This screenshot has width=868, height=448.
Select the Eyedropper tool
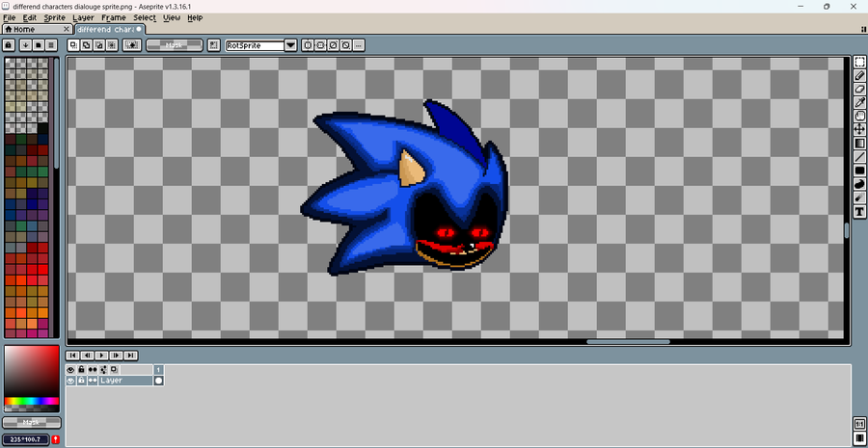(859, 102)
